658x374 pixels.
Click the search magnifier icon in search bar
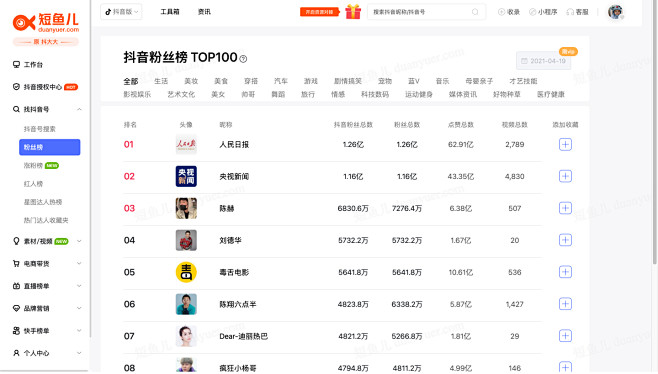475,12
